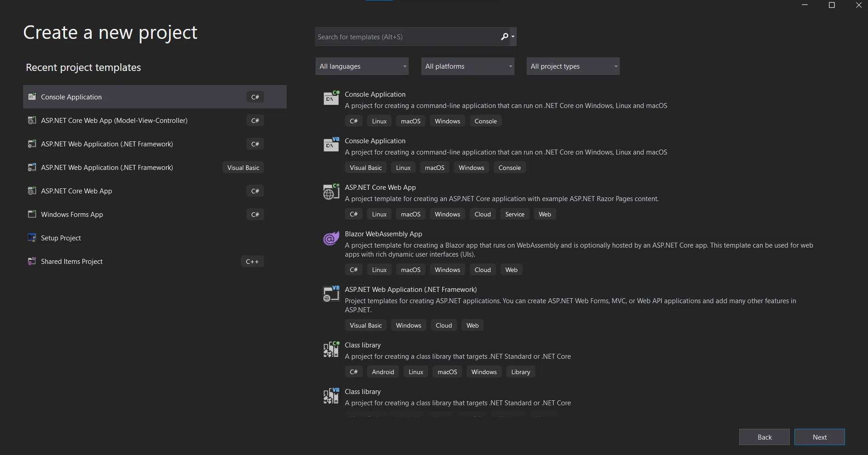Click the VB ASP.NET Web Application template icon
Image resolution: width=868 pixels, height=455 pixels.
[331, 293]
